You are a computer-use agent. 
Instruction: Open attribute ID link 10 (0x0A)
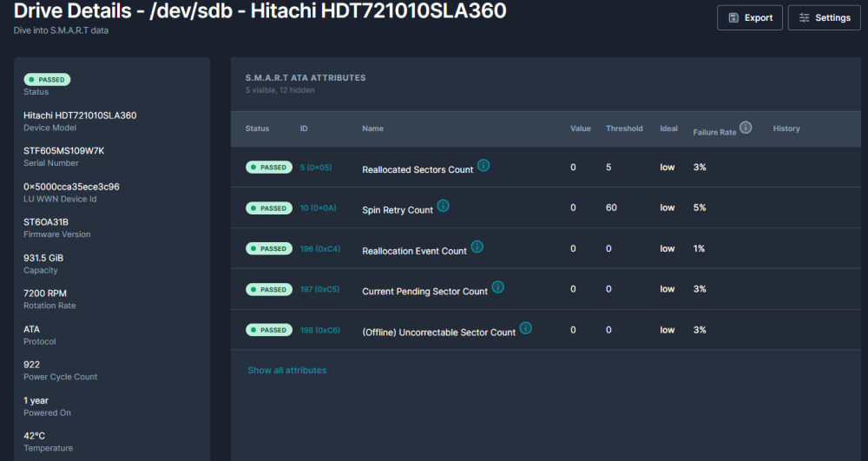point(318,208)
